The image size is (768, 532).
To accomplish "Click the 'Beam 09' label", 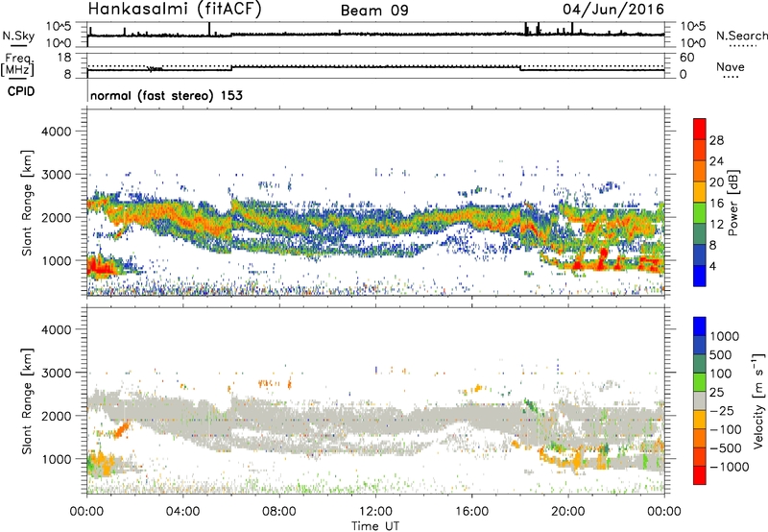I will point(374,11).
